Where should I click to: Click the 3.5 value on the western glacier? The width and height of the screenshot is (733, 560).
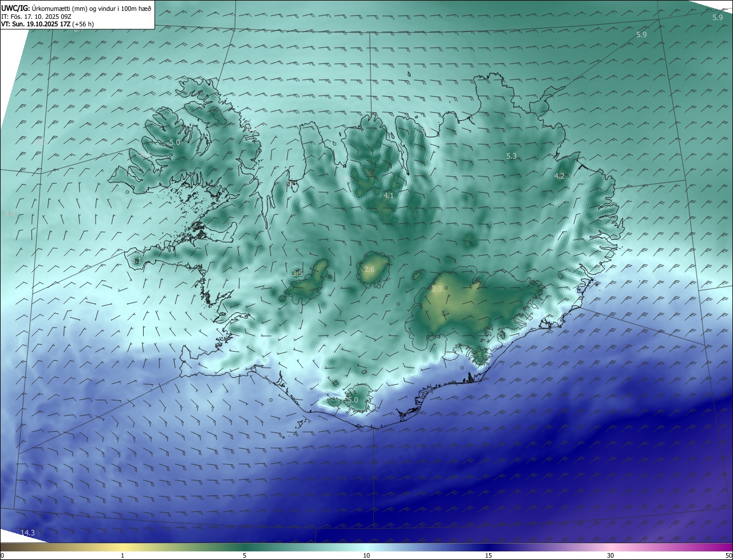click(297, 274)
